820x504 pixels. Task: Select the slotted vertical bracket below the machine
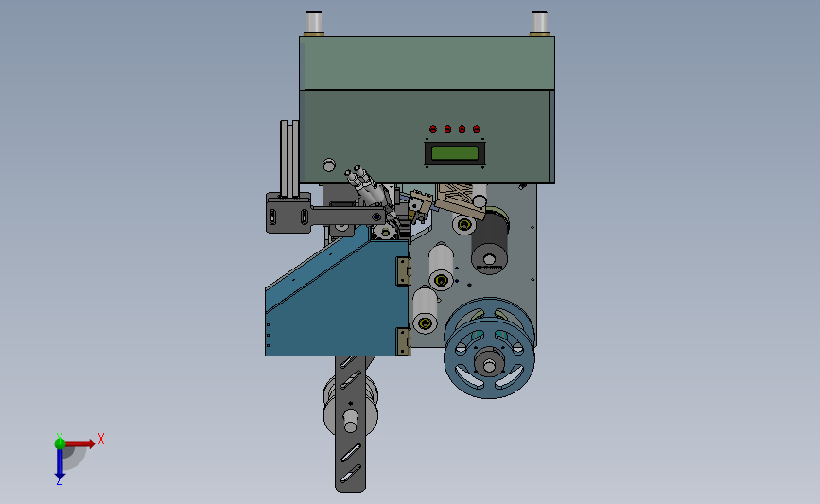pyautogui.click(x=350, y=424)
